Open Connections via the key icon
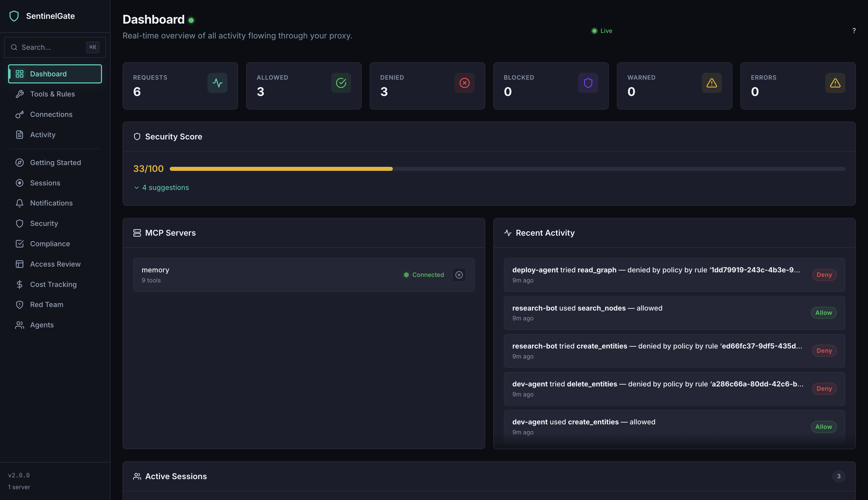This screenshot has width=868, height=500. point(20,114)
